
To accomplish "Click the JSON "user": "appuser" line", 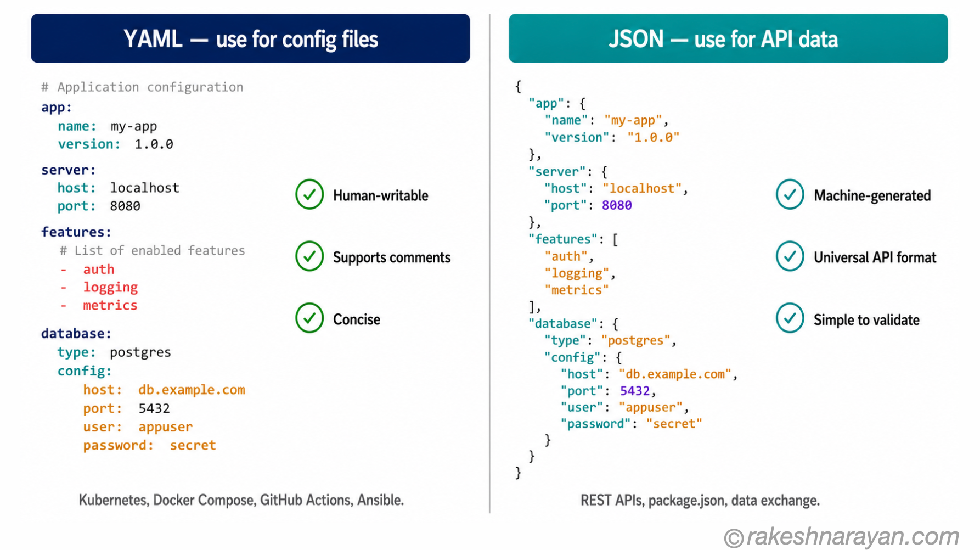I will pos(624,407).
